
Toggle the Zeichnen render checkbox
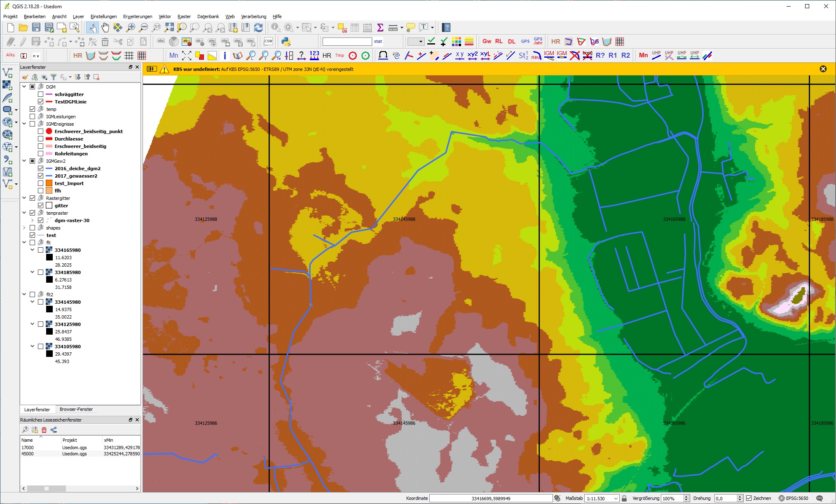749,498
